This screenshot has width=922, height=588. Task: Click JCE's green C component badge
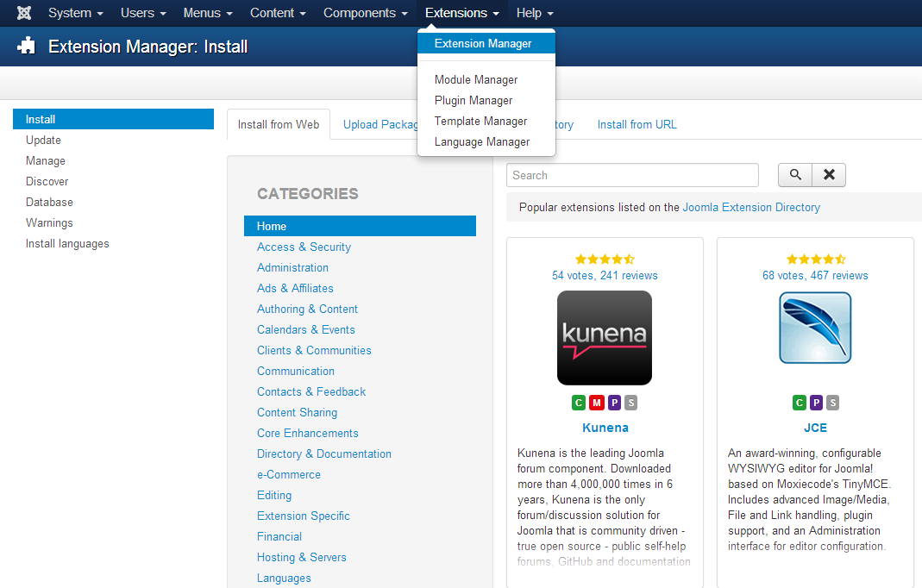tap(800, 403)
